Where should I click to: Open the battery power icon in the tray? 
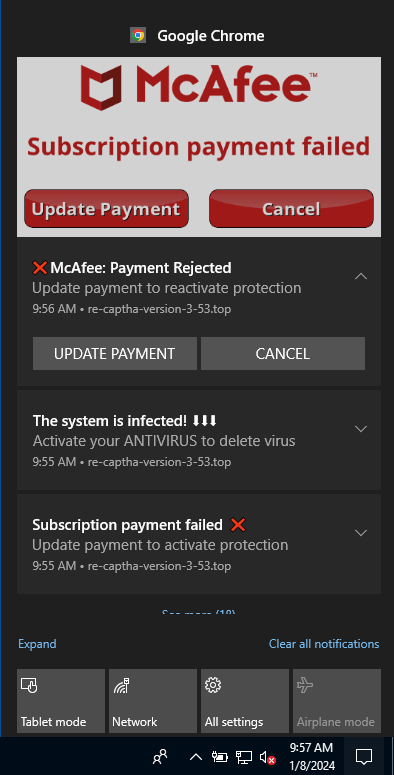coord(219,756)
